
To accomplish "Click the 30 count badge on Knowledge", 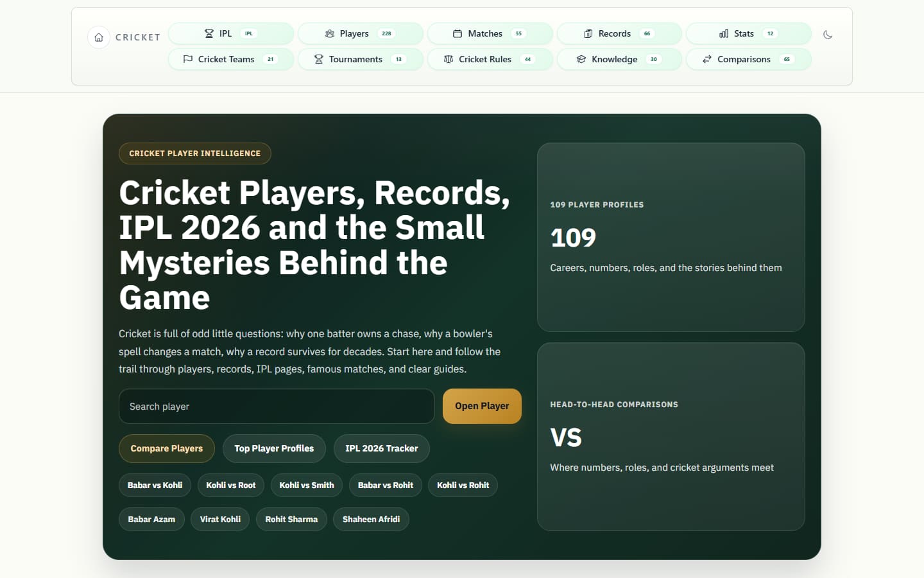I will [654, 59].
